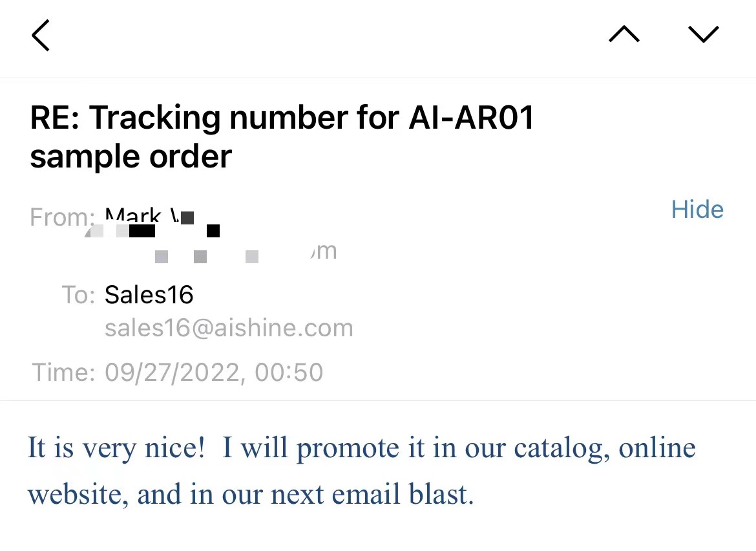
Task: Go back using the left arrow icon
Action: (41, 35)
